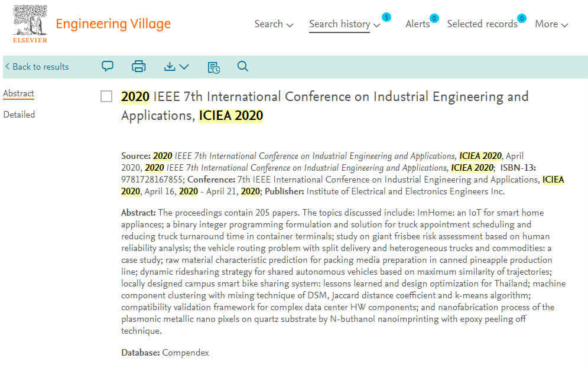Go back to results
This screenshot has width=588, height=368.
[37, 67]
